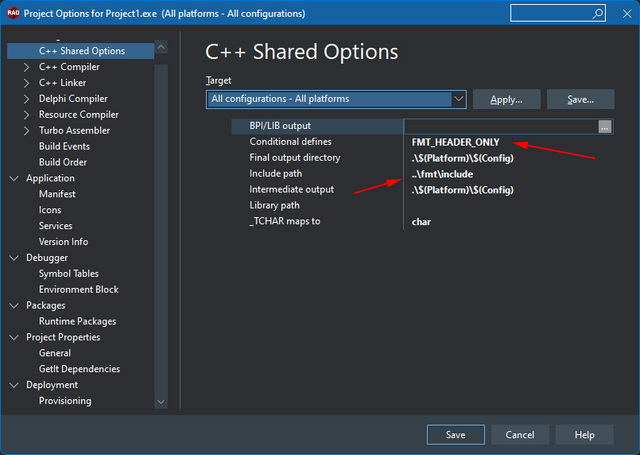Click the Intermediate output path value
This screenshot has width=640, height=455.
[x=462, y=190]
